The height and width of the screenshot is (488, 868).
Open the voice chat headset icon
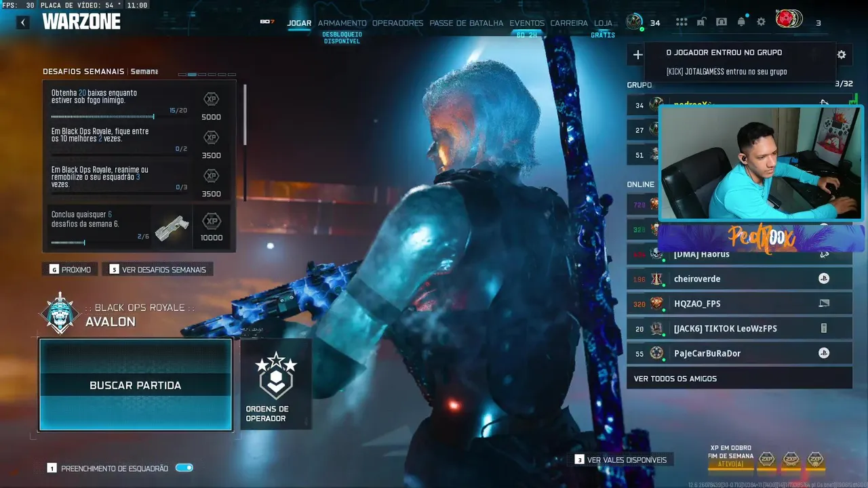point(722,22)
